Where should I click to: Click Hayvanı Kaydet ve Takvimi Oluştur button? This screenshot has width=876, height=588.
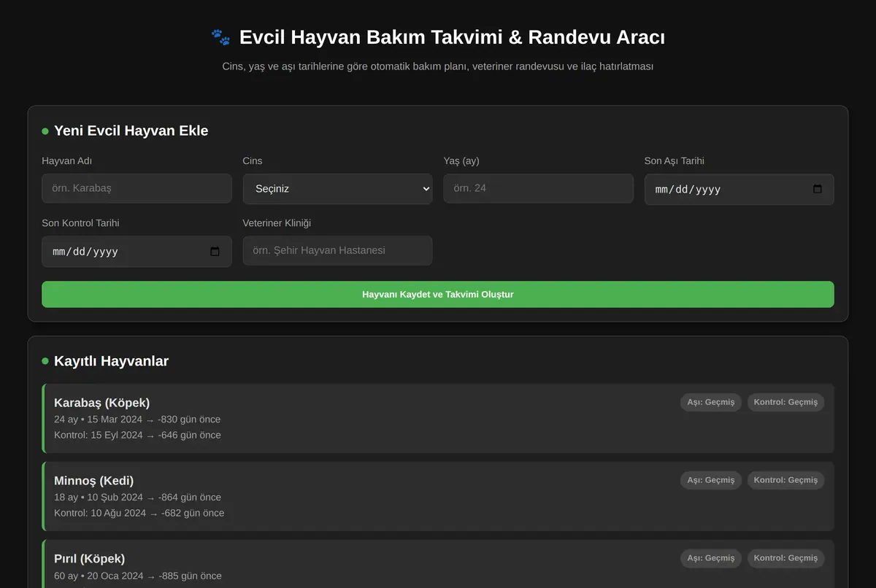(438, 295)
